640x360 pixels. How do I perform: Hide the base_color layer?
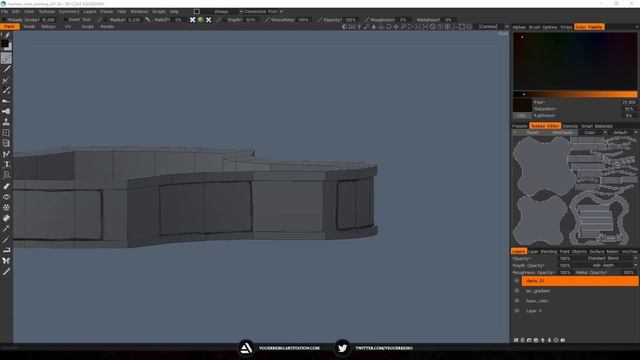(517, 301)
